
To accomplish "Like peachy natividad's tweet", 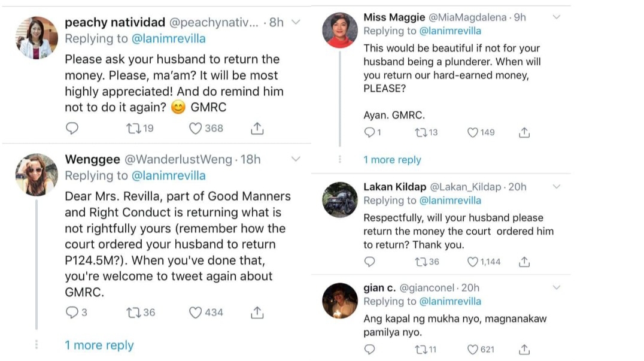I will tap(196, 128).
